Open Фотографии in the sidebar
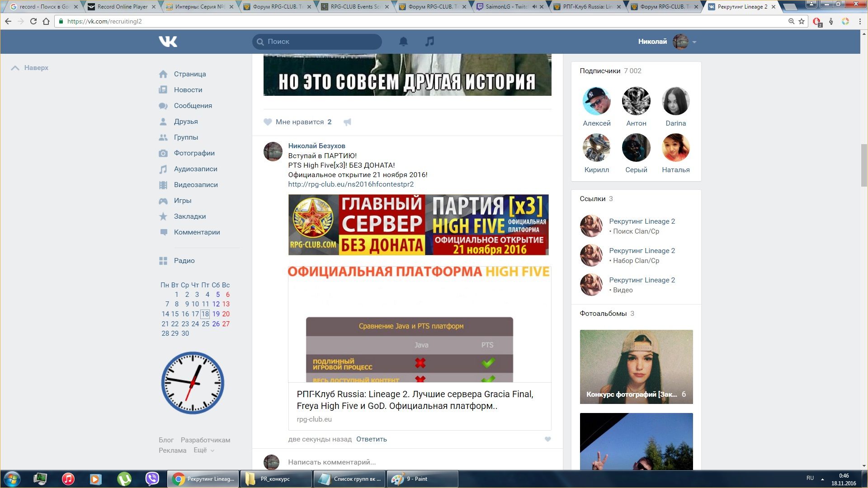868x488 pixels. point(194,153)
